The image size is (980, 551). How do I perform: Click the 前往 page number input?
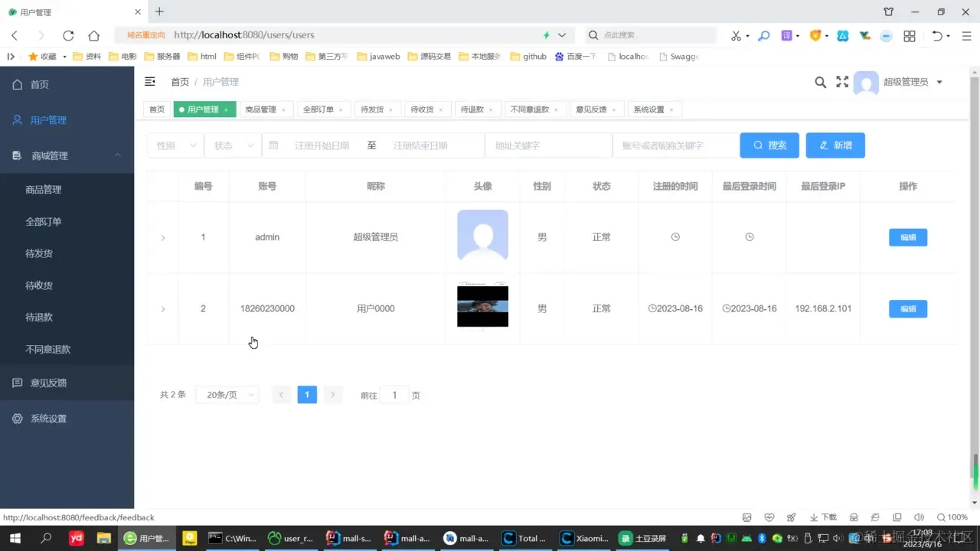[395, 395]
